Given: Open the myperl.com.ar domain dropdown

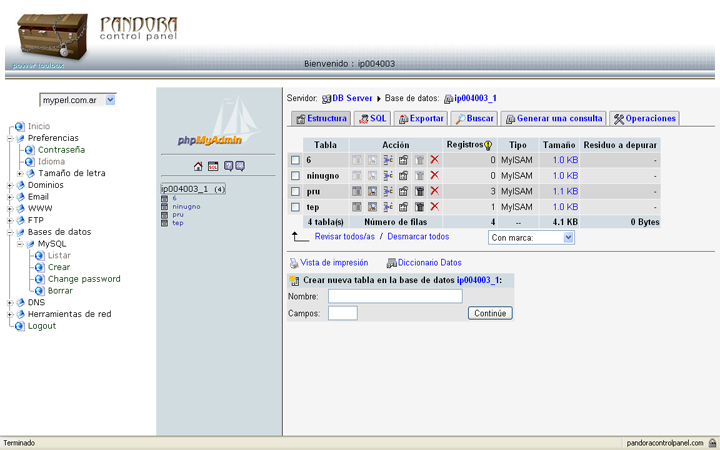Looking at the screenshot, I should [x=78, y=100].
